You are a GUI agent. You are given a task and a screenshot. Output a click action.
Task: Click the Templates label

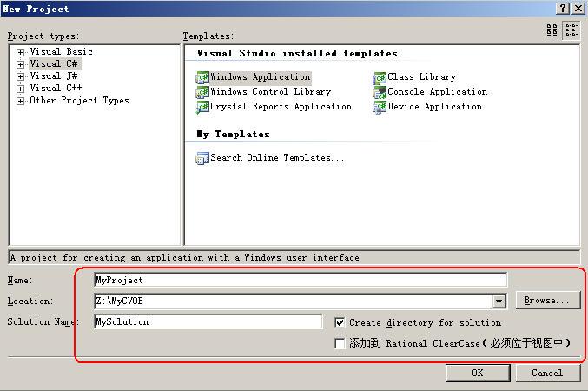208,36
